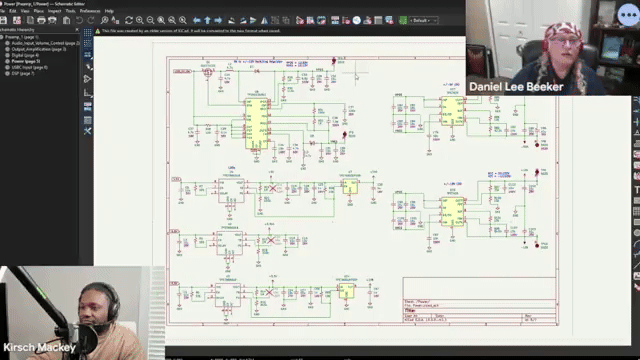Open the File menu

[2, 11]
